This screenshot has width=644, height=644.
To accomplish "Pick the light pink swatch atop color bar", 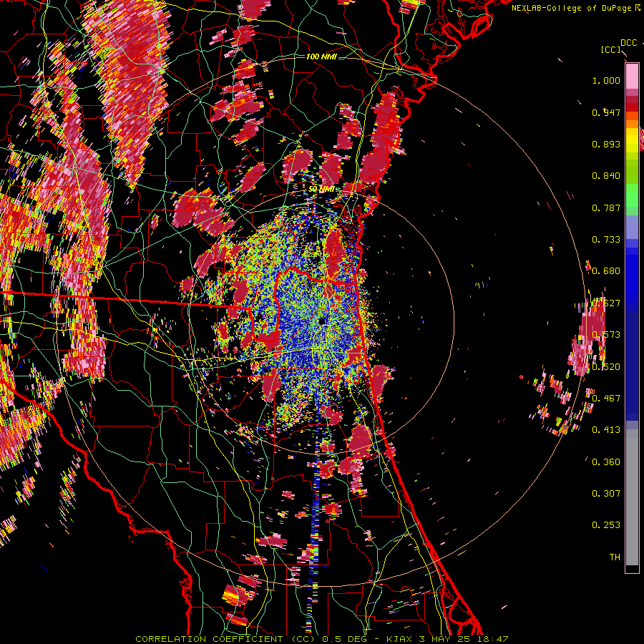I will pyautogui.click(x=632, y=77).
